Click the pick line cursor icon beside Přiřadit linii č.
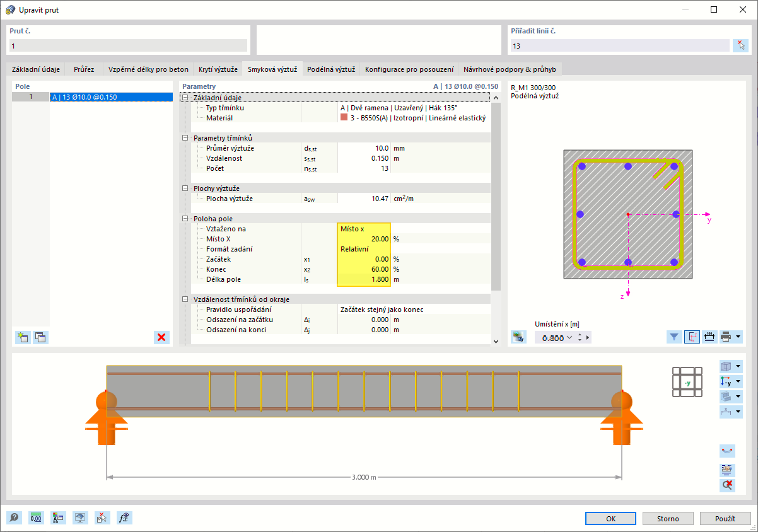758x532 pixels. [x=740, y=45]
